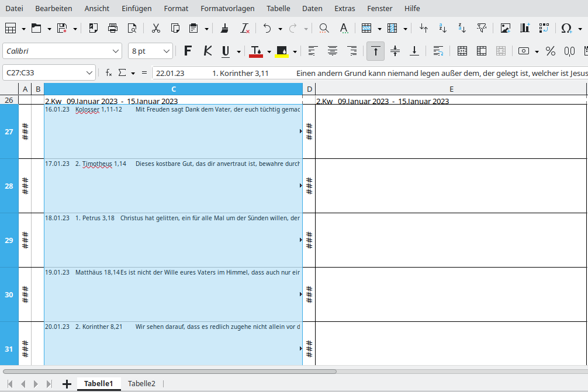Click row header 29
The height and width of the screenshot is (392, 588).
point(9,240)
